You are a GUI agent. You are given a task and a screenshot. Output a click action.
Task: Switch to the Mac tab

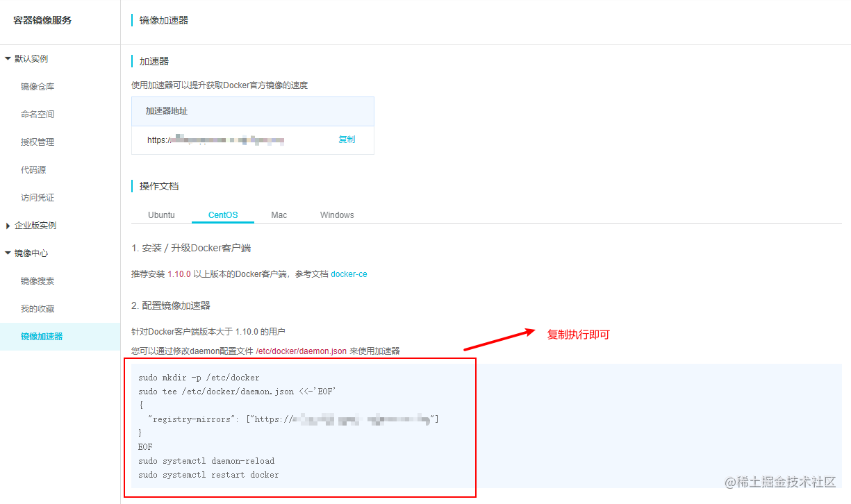click(279, 215)
